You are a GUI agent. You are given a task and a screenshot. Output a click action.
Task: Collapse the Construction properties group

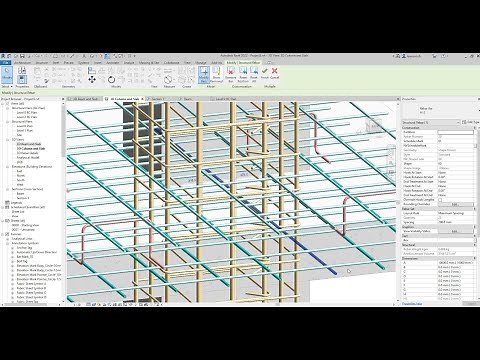tap(475, 128)
